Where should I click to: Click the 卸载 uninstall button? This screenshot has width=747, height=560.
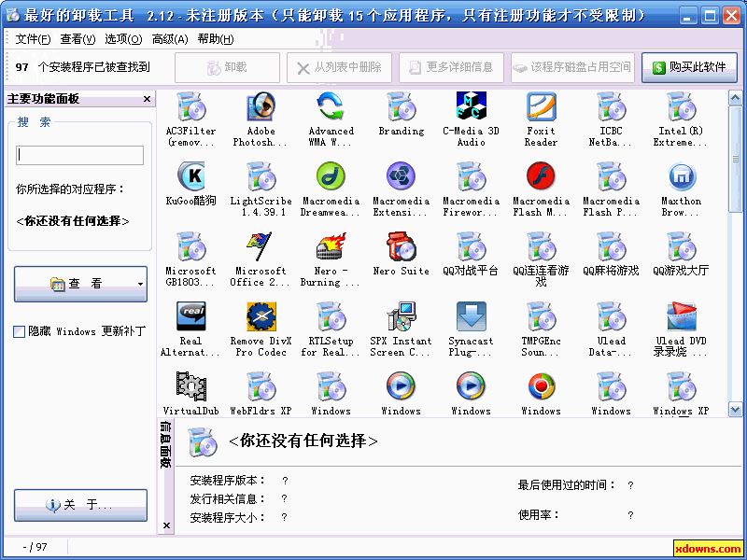point(227,67)
